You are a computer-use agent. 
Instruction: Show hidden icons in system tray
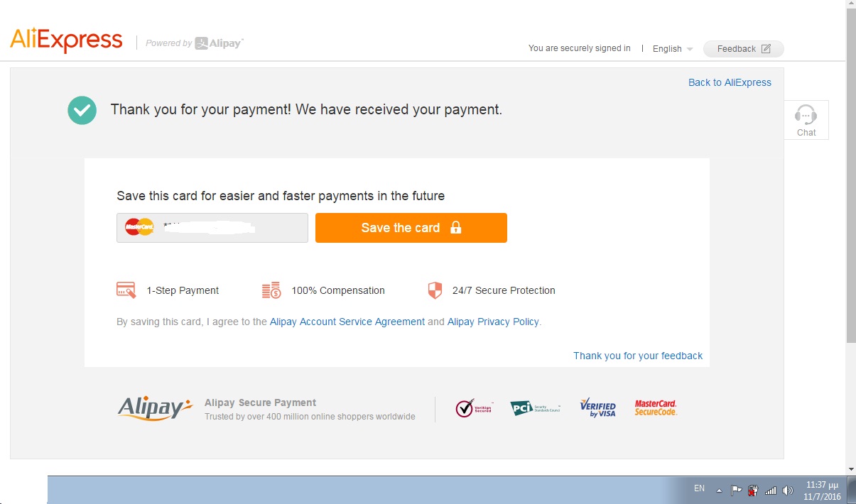click(x=719, y=491)
